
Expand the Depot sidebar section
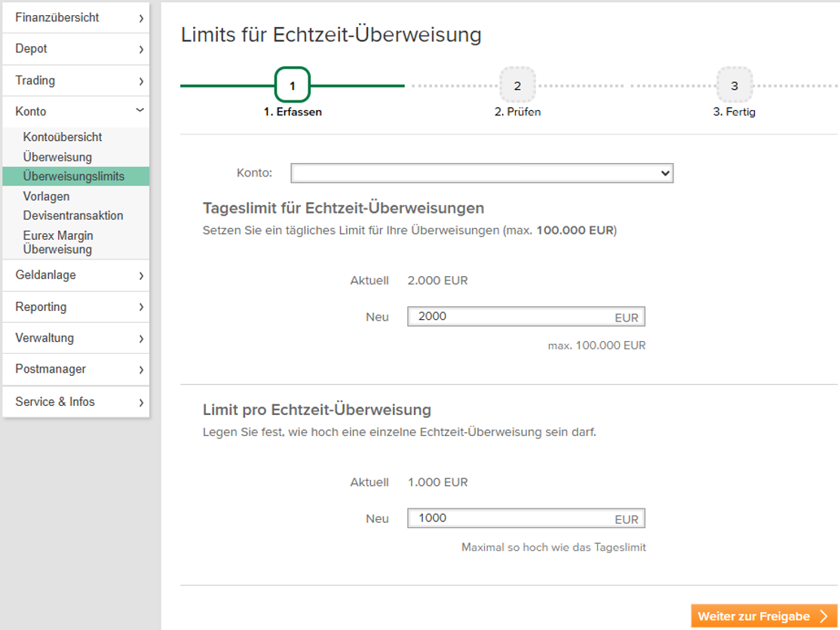75,49
